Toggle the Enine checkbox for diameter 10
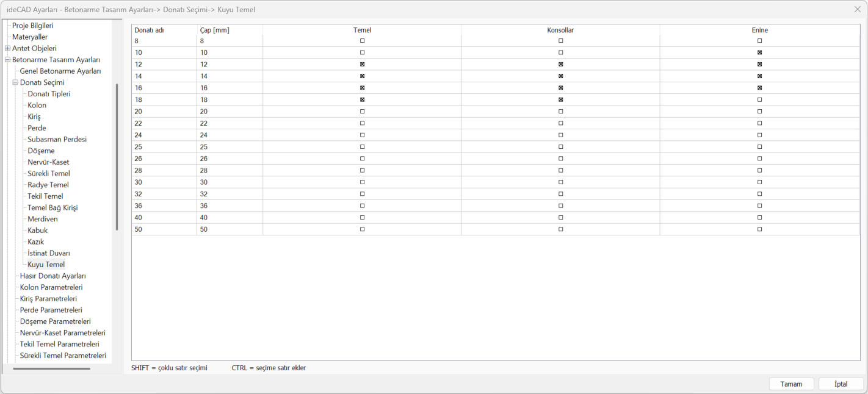 click(x=760, y=52)
